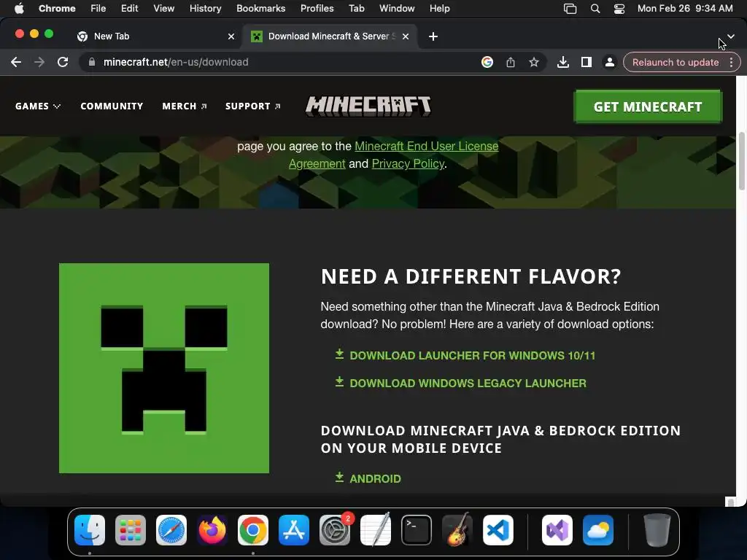747x560 pixels.
Task: Click the forward navigation arrow
Action: pos(39,62)
